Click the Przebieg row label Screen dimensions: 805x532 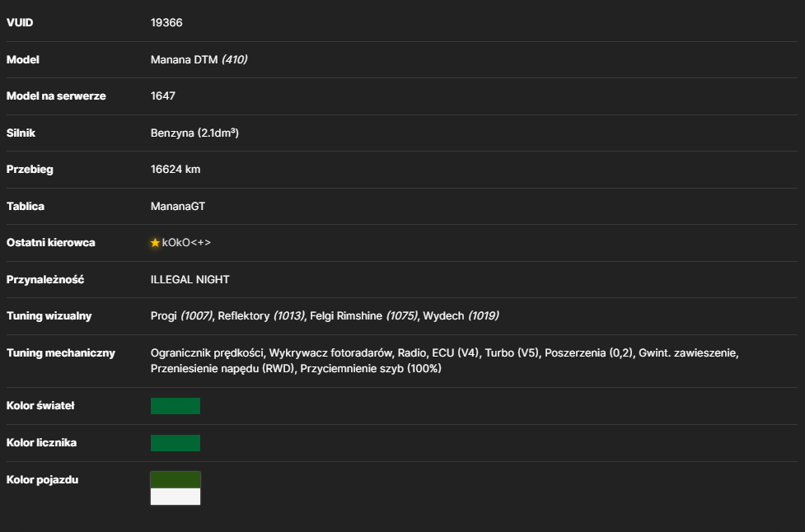tap(30, 170)
